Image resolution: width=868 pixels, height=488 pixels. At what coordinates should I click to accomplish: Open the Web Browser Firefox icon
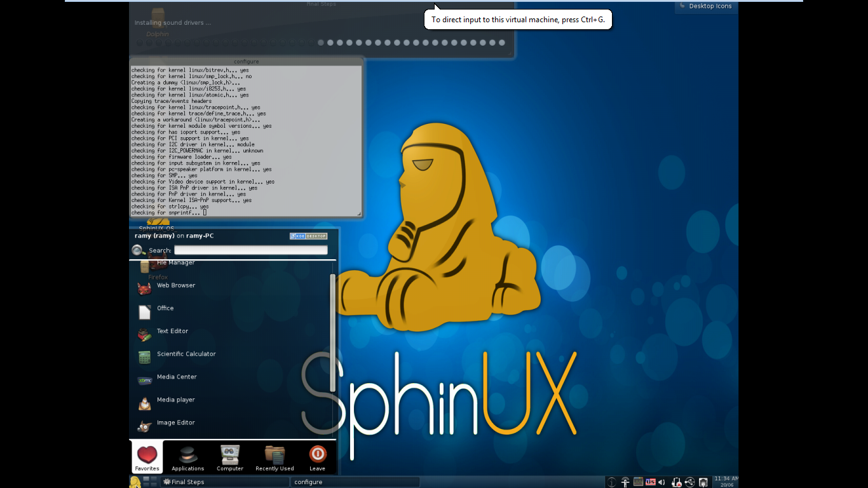coord(144,288)
